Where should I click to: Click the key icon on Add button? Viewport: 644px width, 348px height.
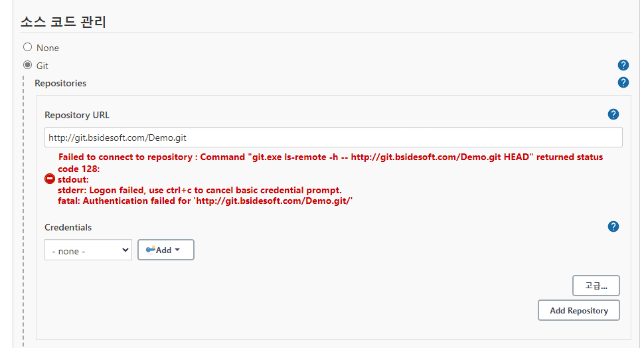click(150, 250)
